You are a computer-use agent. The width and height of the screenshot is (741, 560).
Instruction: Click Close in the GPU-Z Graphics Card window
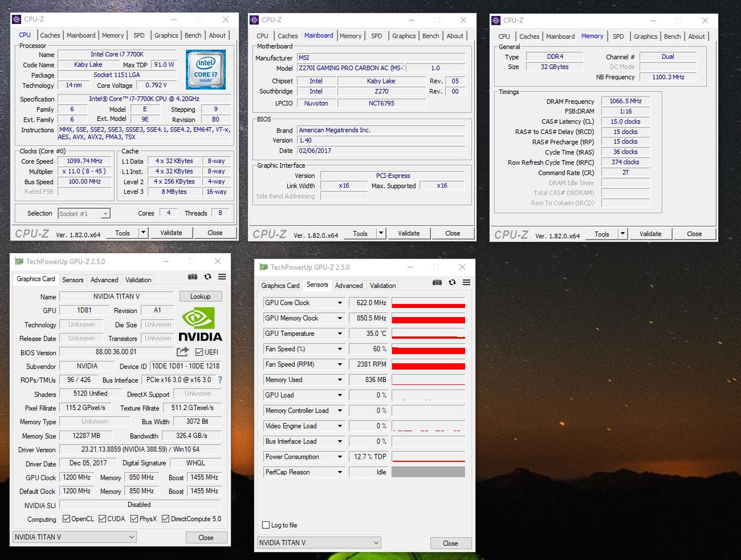coord(206,537)
